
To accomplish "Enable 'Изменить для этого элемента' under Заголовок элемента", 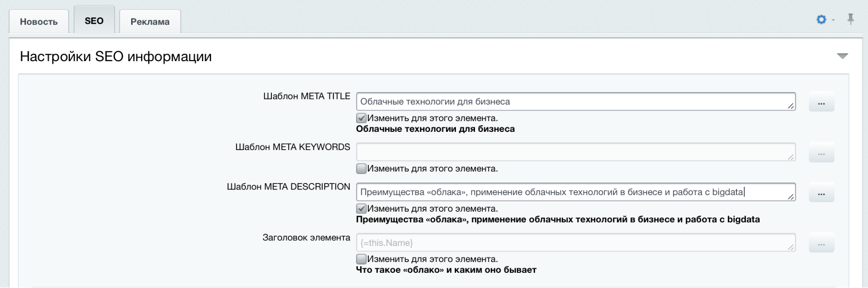I will tap(361, 259).
